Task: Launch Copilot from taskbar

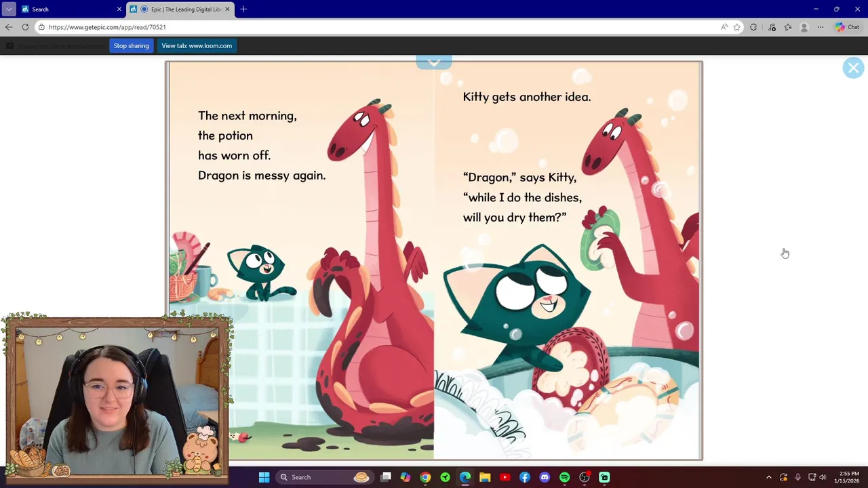Action: click(x=406, y=477)
